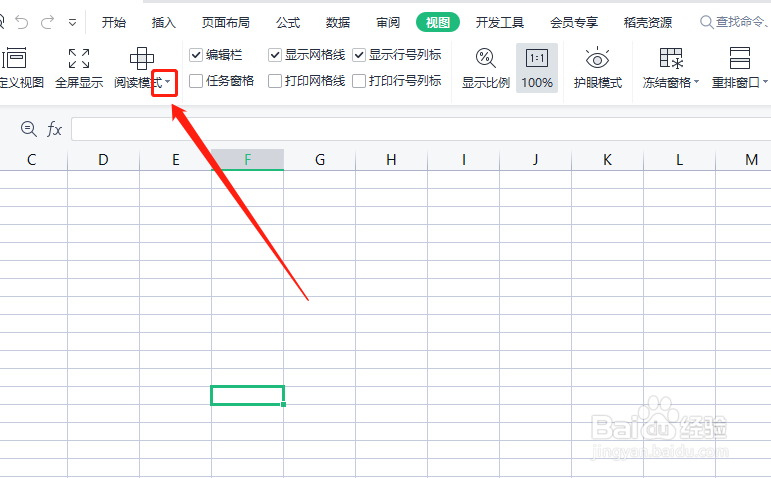
Task: Open the 数据 tab
Action: coord(338,23)
